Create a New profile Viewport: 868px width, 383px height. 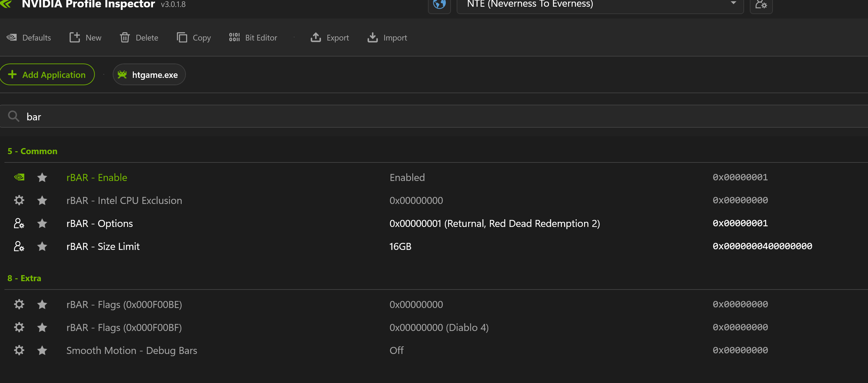tap(85, 38)
